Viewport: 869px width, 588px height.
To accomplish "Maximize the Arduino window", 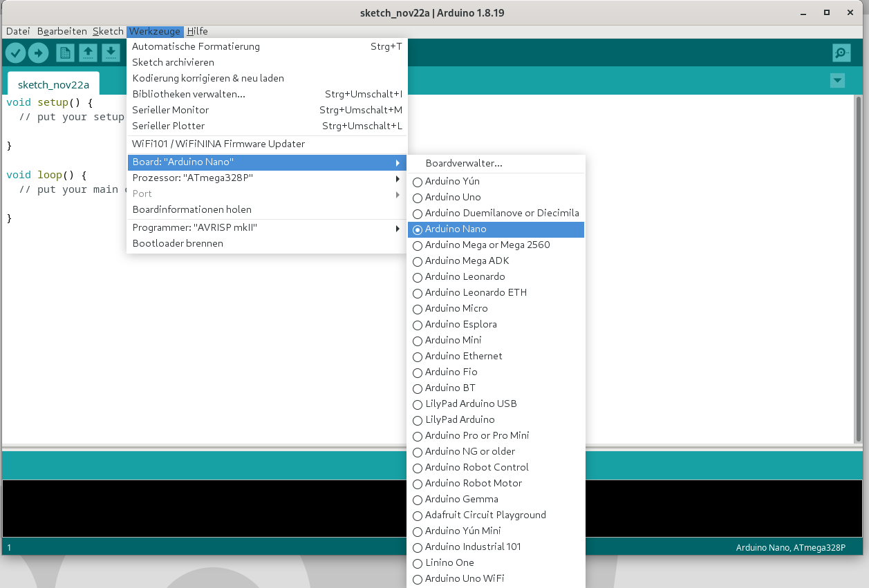I will [x=826, y=12].
